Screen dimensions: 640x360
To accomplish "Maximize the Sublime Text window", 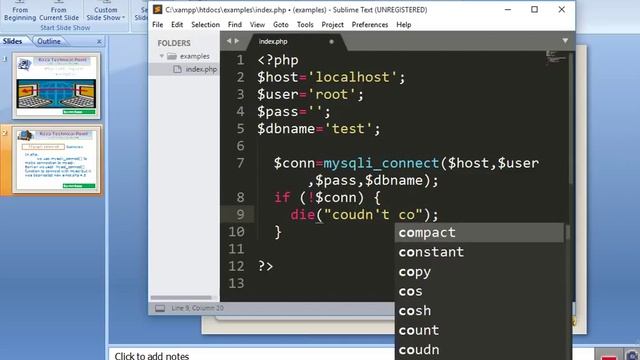I will point(534,9).
